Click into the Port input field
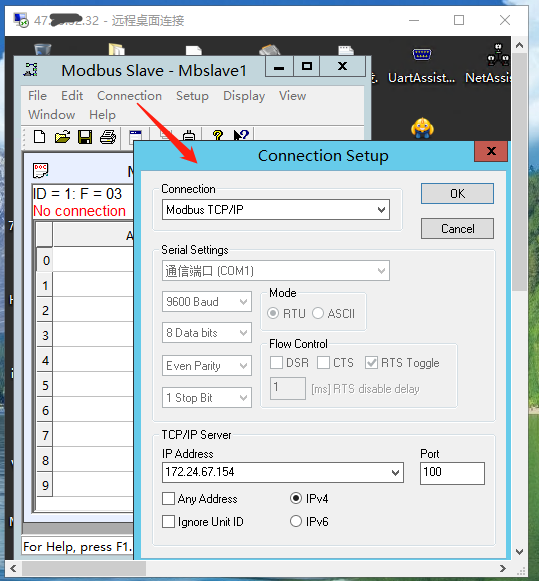This screenshot has width=539, height=581. [452, 473]
